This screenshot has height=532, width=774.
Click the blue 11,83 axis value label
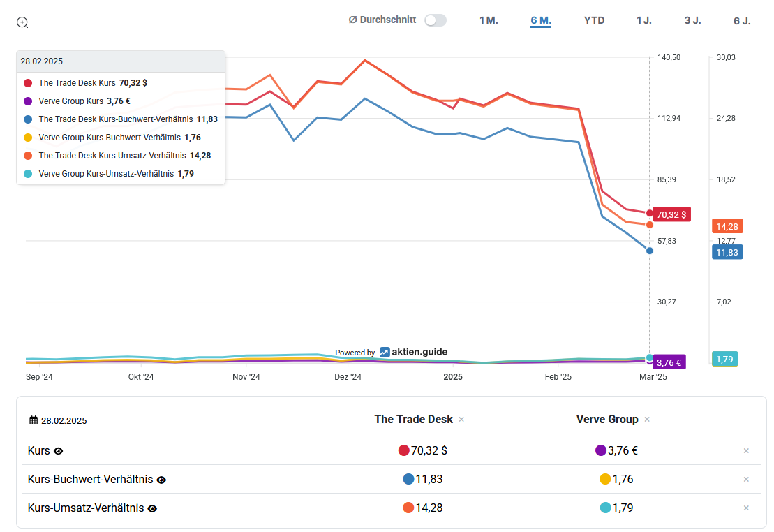coord(727,253)
